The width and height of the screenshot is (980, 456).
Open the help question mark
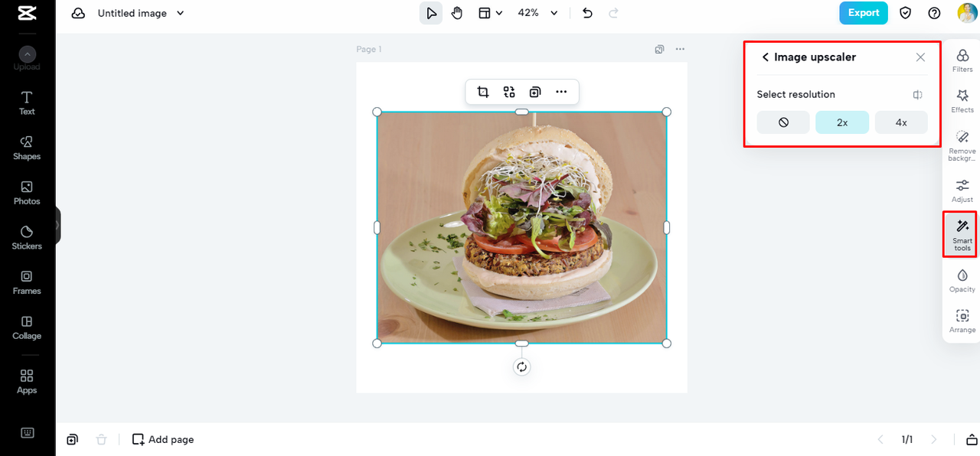coord(934,13)
